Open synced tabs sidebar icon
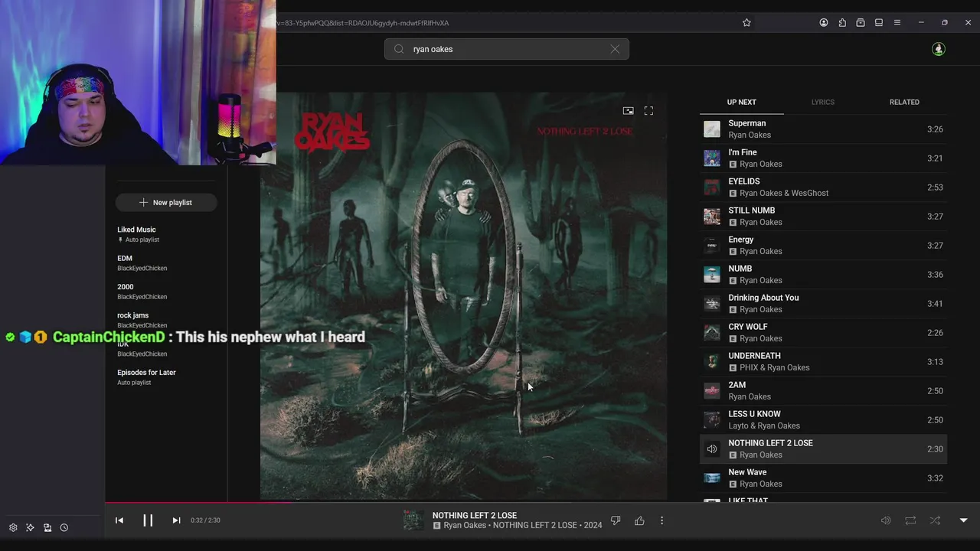The image size is (980, 551). point(47,527)
